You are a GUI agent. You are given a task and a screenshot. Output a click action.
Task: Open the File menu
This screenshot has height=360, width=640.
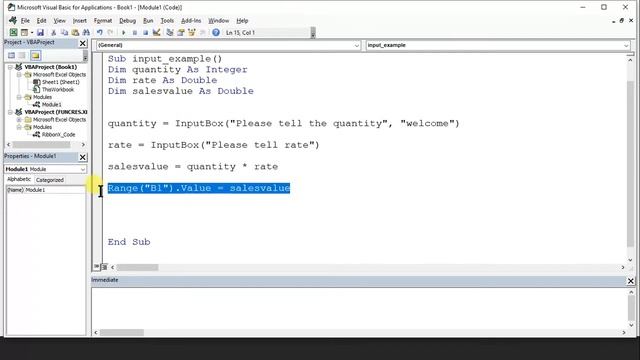pos(25,21)
